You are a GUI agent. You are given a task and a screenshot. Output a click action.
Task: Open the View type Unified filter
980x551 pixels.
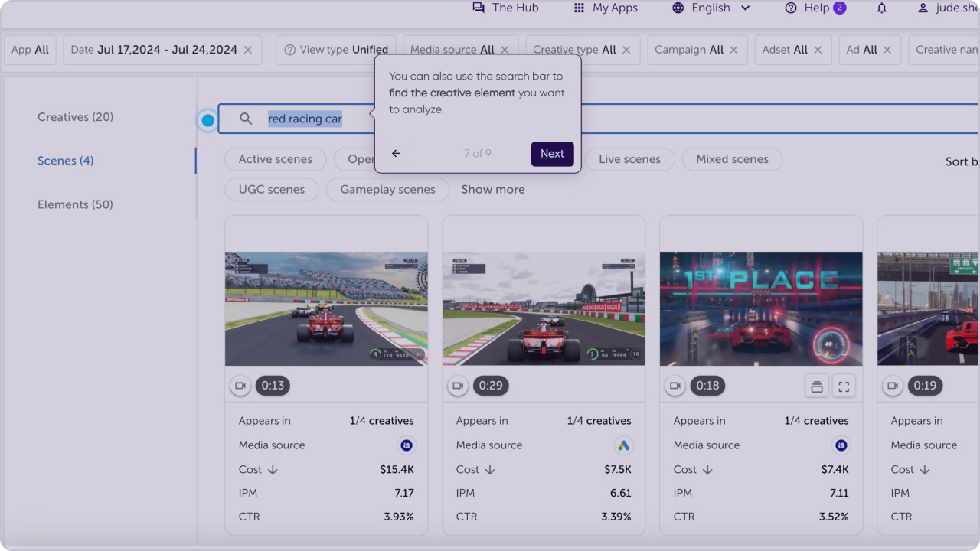[336, 50]
